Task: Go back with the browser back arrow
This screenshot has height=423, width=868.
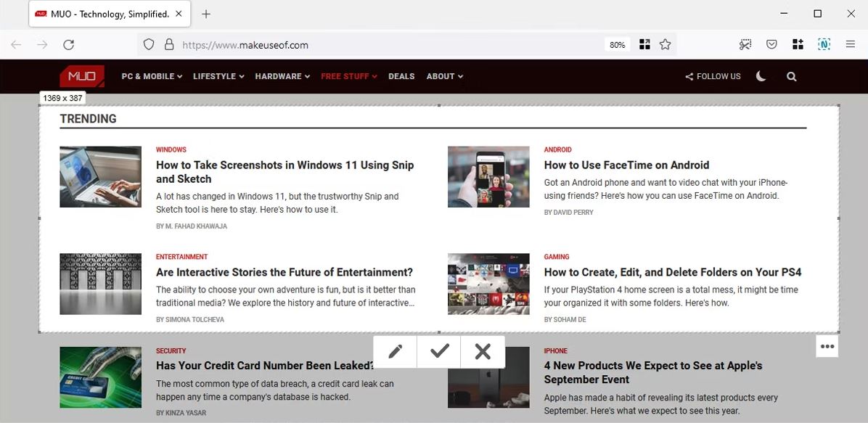Action: point(16,45)
